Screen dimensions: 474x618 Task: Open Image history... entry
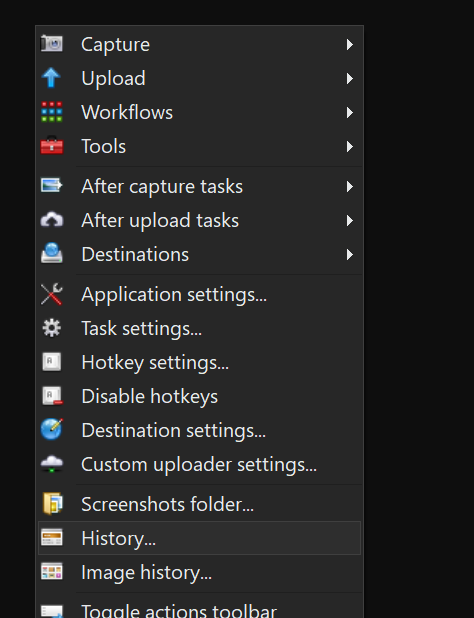(x=199, y=572)
